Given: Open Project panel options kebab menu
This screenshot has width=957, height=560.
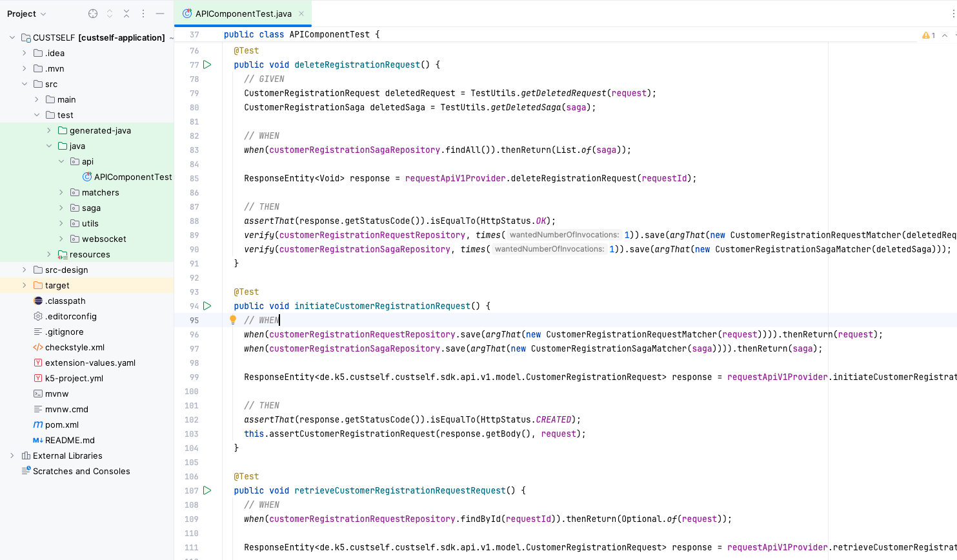Looking at the screenshot, I should pos(143,13).
